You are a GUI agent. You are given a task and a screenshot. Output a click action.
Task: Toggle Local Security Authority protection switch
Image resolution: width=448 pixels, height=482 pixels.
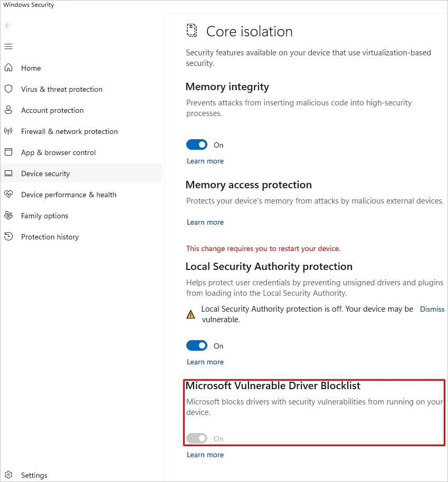[197, 346]
